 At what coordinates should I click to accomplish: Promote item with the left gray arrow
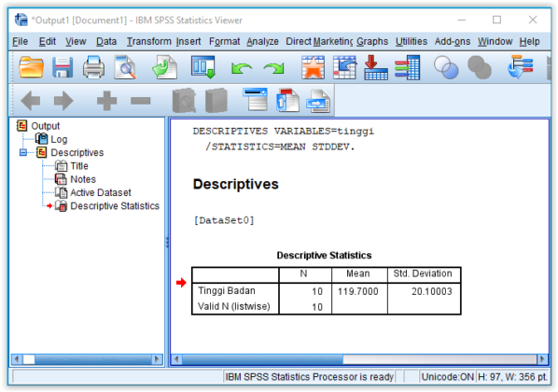(31, 101)
